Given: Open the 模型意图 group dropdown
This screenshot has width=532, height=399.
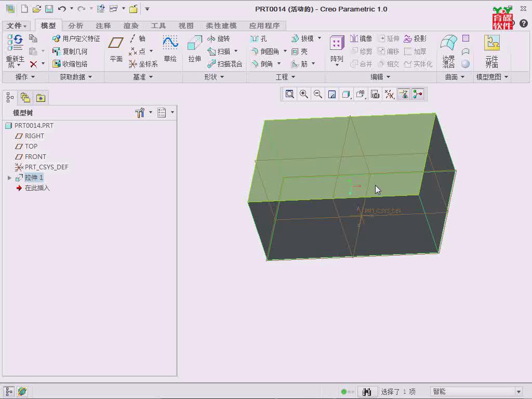Looking at the screenshot, I should click(x=492, y=77).
